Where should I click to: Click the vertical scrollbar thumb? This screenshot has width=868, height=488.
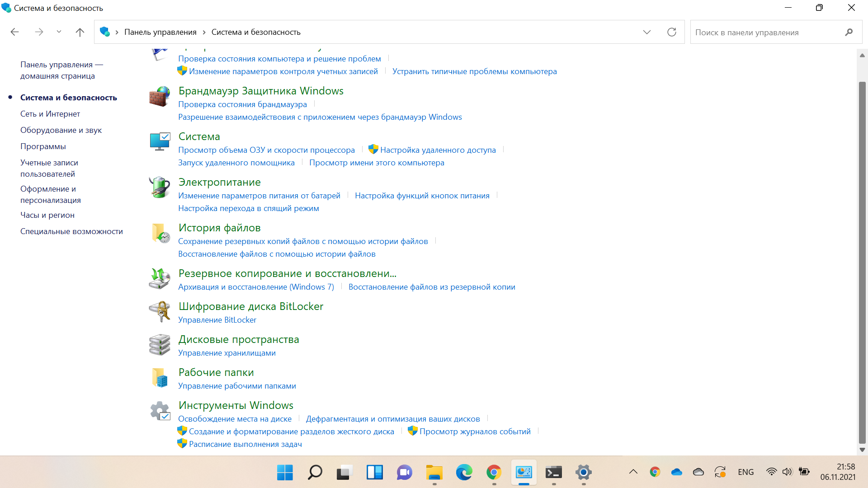(862, 262)
